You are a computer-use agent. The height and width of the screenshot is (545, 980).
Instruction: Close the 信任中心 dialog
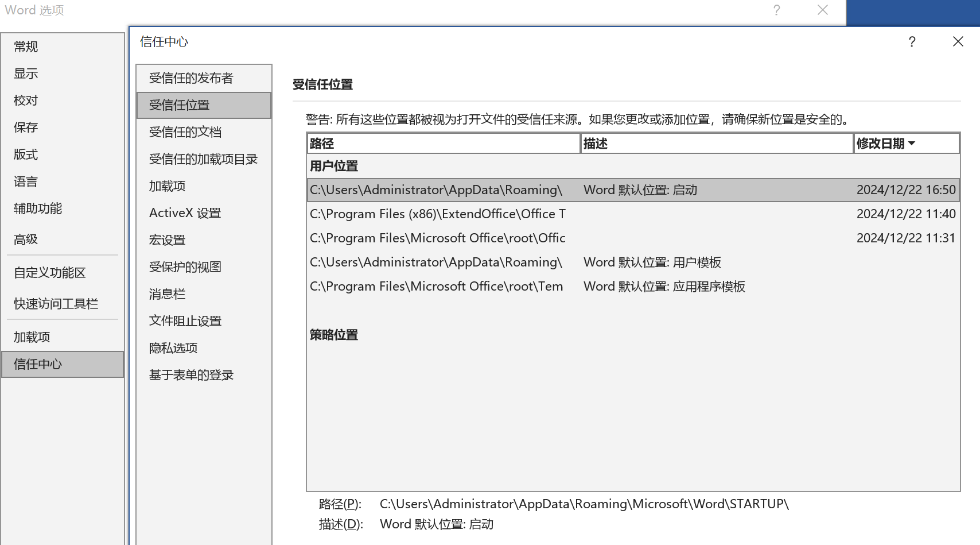(x=958, y=42)
